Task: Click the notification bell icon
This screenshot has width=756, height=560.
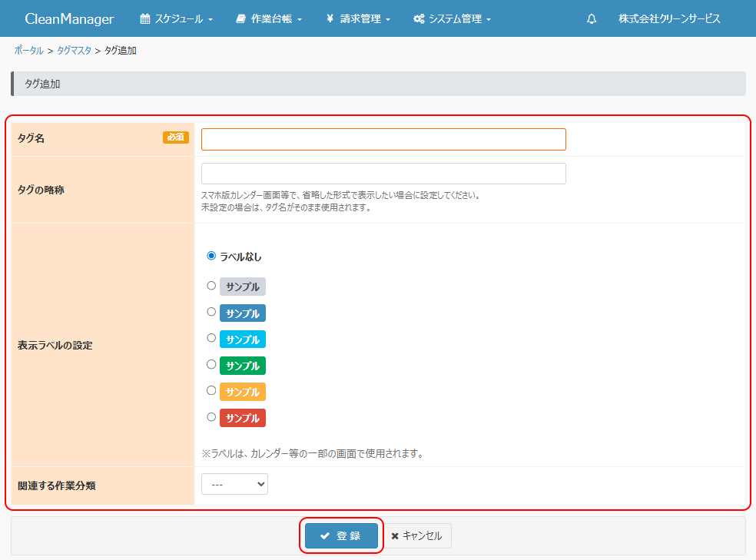Action: click(x=591, y=19)
